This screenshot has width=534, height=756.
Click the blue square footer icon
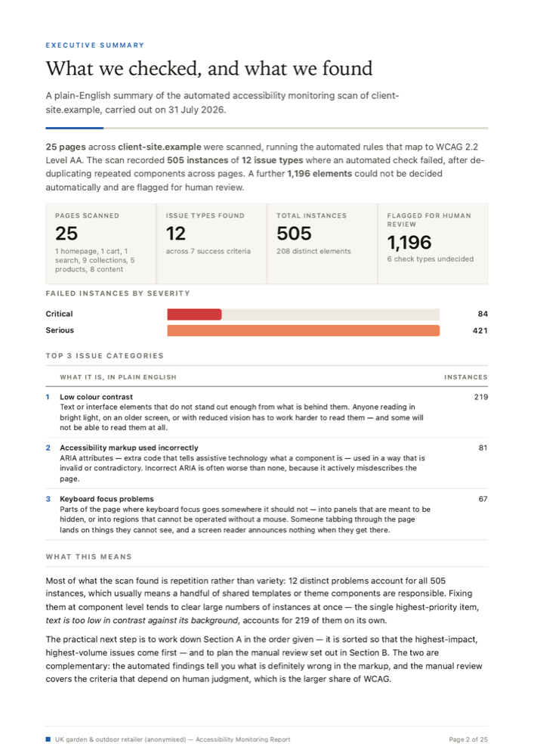pos(48,739)
